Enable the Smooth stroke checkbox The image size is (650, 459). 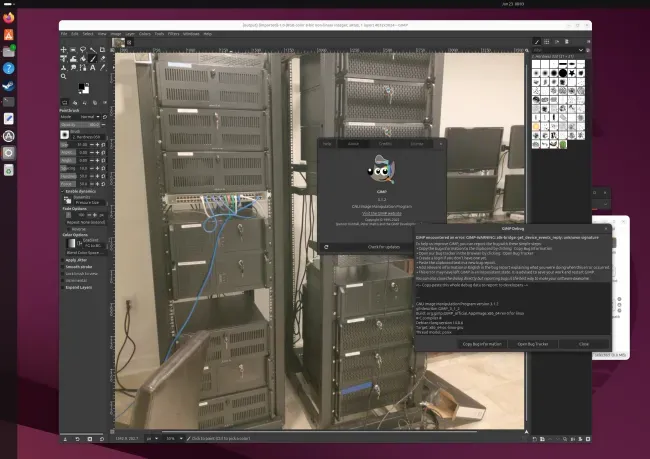pyautogui.click(x=63, y=267)
